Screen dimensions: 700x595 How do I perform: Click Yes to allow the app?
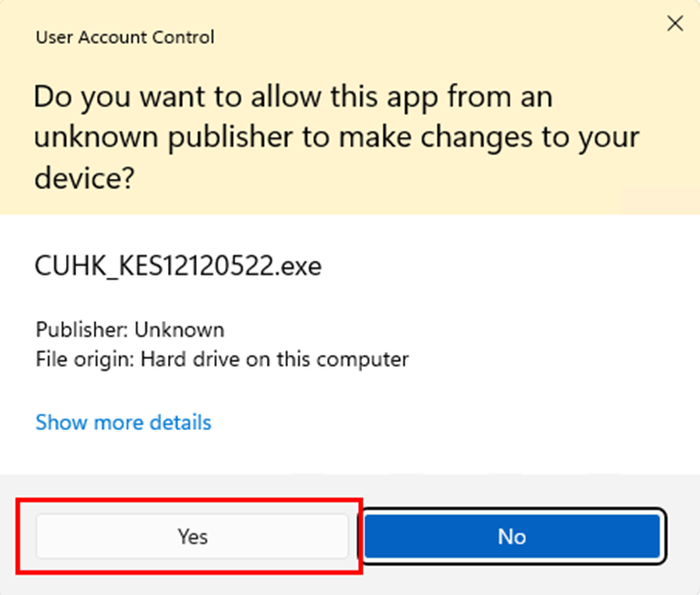192,536
